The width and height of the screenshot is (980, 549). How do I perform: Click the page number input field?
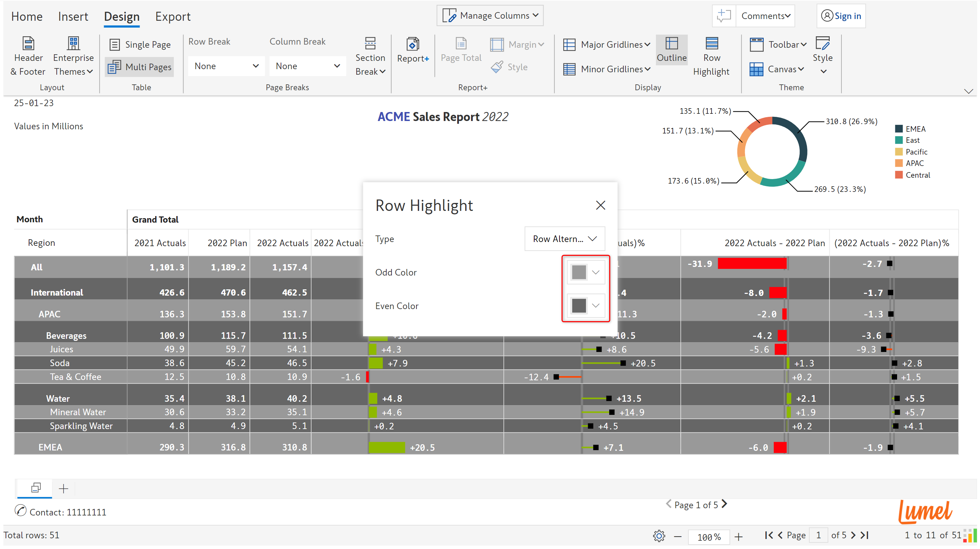[818, 535]
